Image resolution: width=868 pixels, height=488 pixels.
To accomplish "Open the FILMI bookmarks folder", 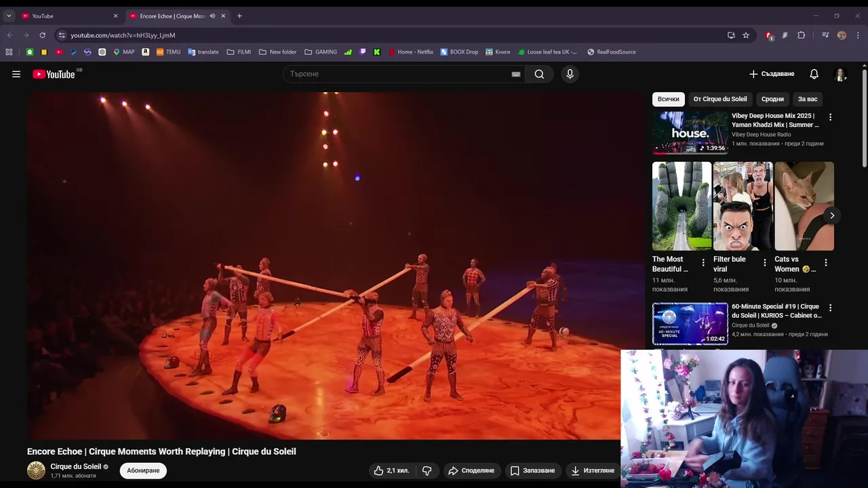I will coord(239,52).
